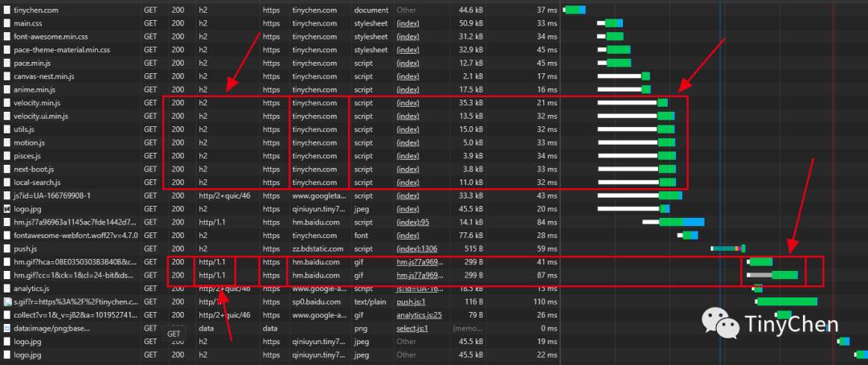Click the file icon next to font-awesome.min.css
This screenshot has height=365, width=868.
[6, 36]
